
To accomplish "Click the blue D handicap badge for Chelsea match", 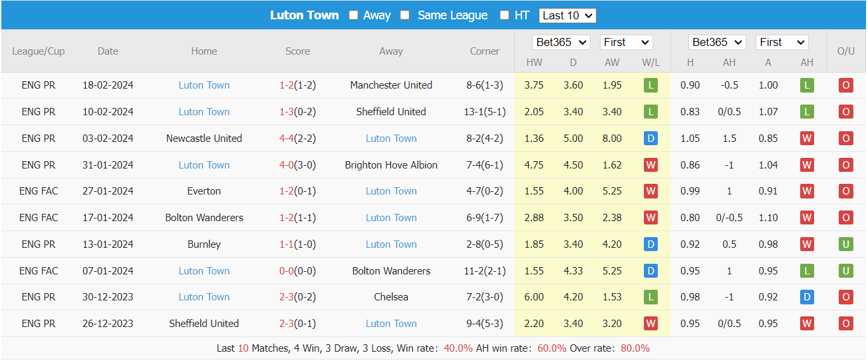I will click(x=807, y=297).
